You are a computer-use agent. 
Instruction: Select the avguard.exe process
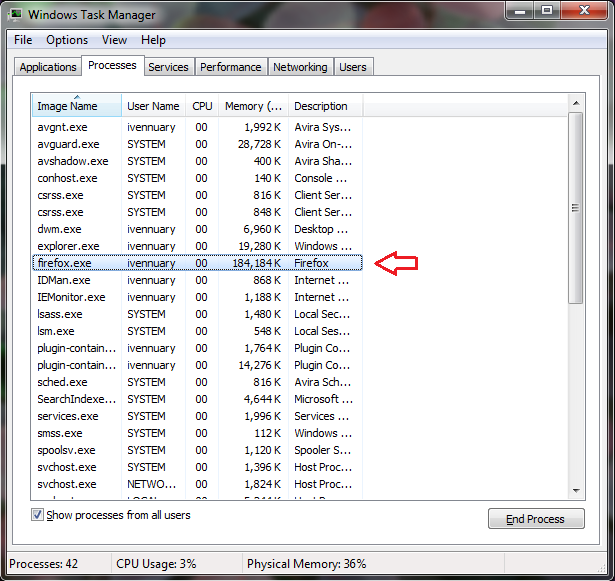[x=197, y=144]
